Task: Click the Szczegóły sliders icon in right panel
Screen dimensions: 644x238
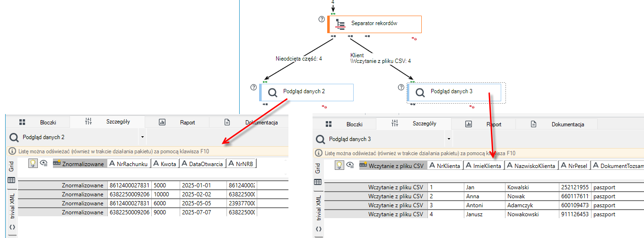Action: click(394, 124)
